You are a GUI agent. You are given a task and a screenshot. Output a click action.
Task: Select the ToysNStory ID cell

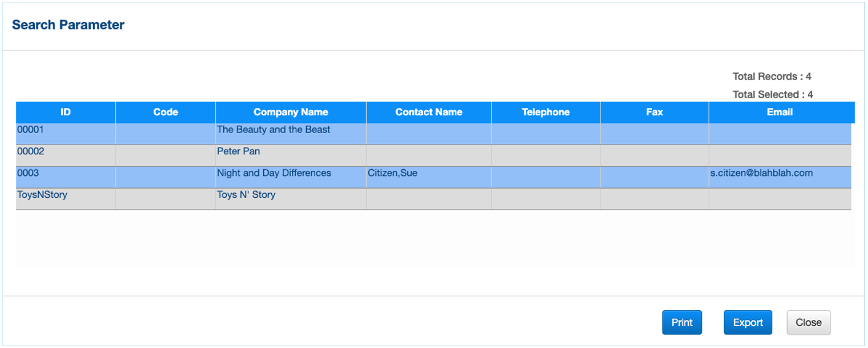pos(42,195)
